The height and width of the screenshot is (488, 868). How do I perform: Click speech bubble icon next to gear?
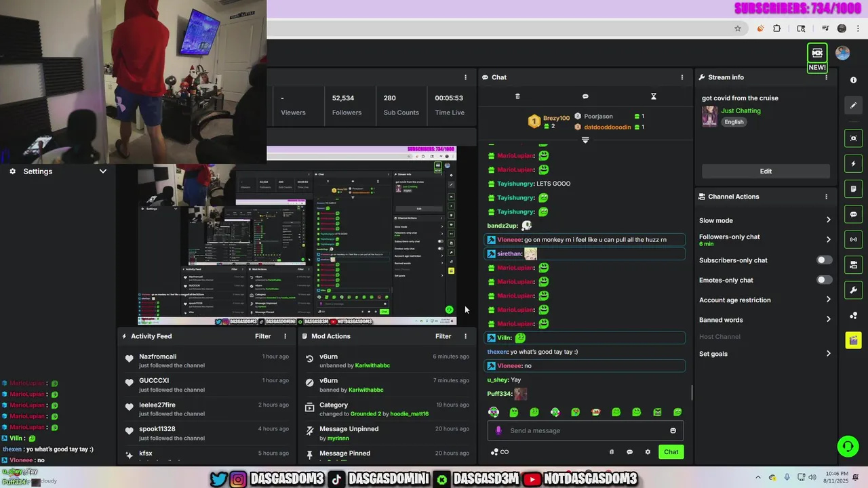pos(629,452)
